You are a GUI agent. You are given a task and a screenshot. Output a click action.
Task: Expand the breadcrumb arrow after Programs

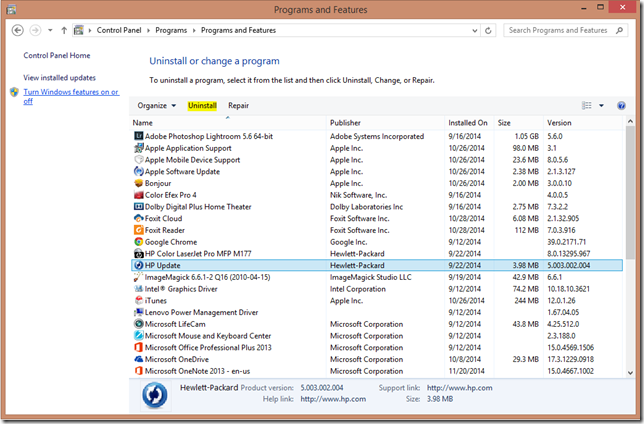tap(194, 30)
